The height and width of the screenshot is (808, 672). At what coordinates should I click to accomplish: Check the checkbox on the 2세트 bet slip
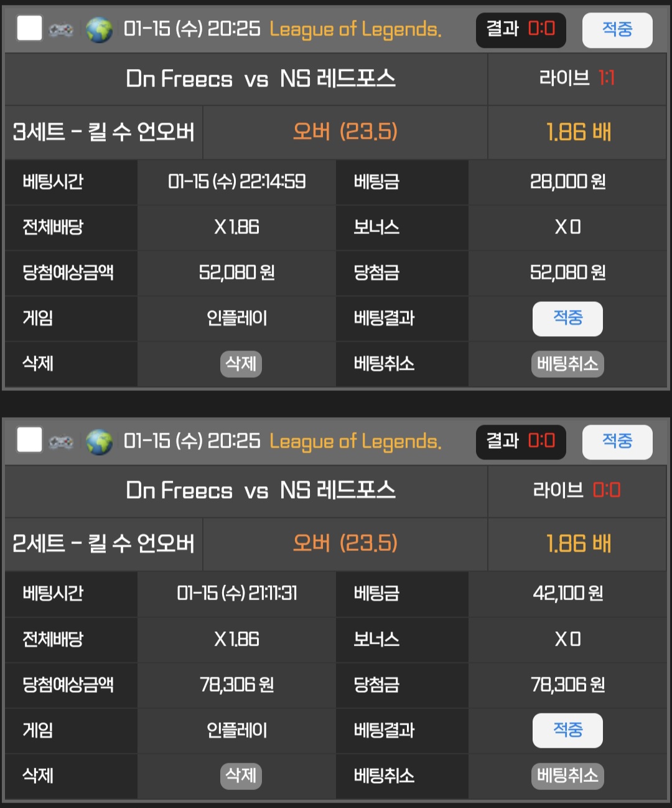point(29,439)
